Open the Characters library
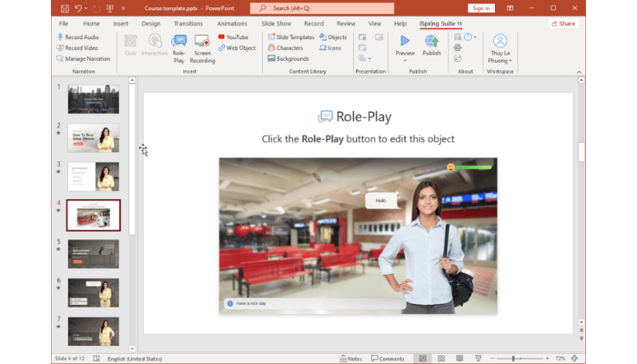Screen dimensions: 637x364 (285, 48)
